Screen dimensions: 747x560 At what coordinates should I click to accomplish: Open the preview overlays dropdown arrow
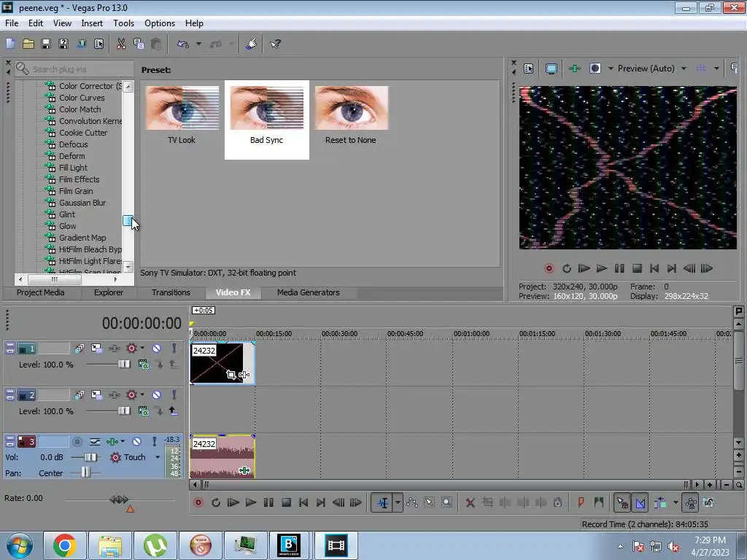(x=716, y=69)
